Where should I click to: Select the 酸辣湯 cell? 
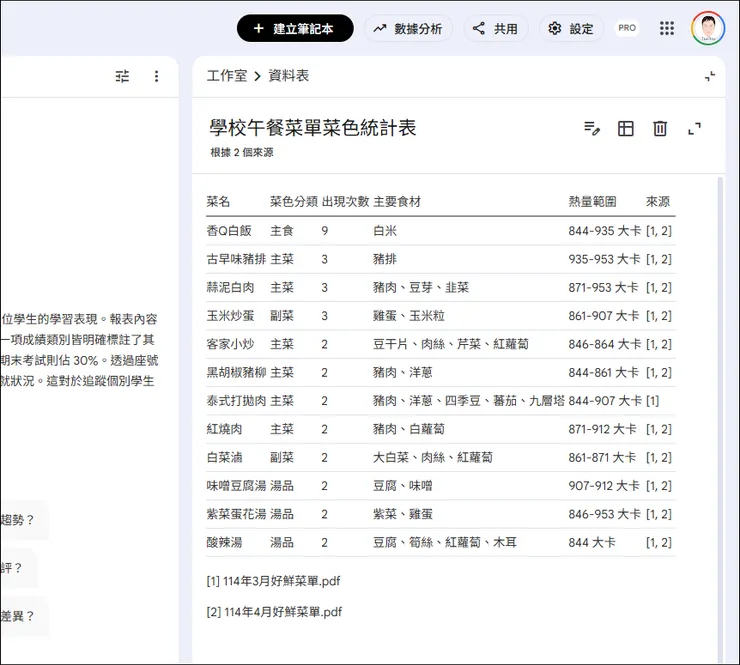(224, 542)
